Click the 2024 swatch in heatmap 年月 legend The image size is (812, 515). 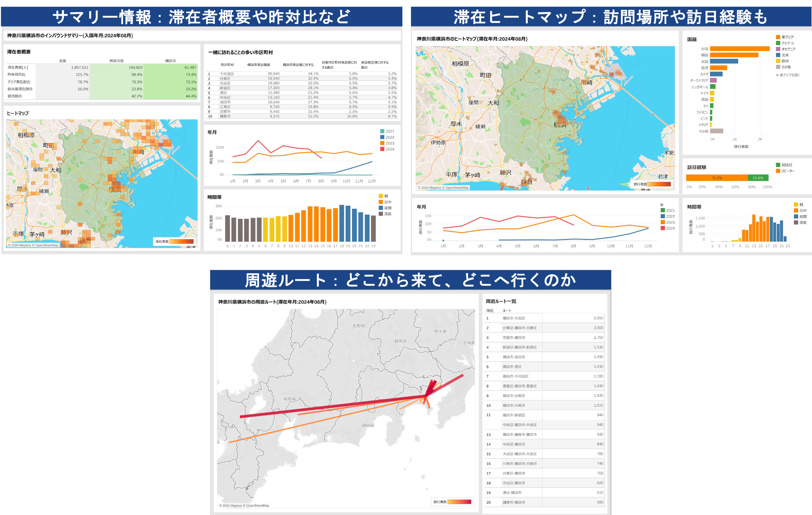coord(663,228)
